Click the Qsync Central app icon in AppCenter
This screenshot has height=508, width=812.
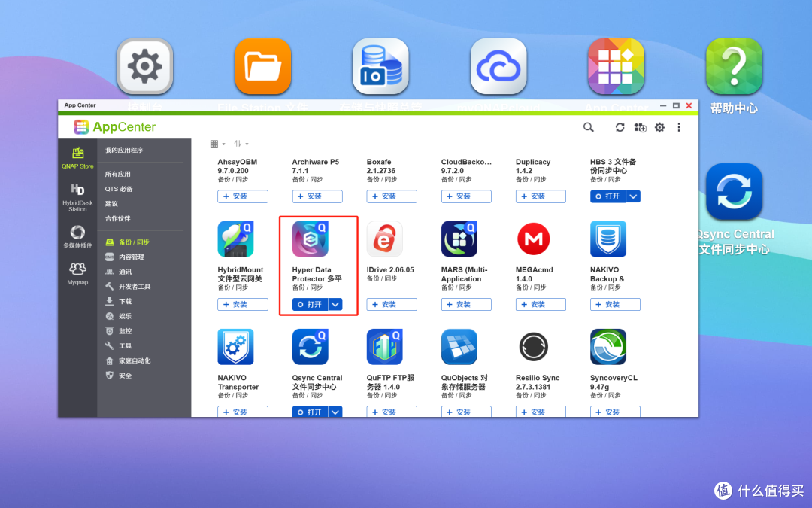pyautogui.click(x=311, y=347)
